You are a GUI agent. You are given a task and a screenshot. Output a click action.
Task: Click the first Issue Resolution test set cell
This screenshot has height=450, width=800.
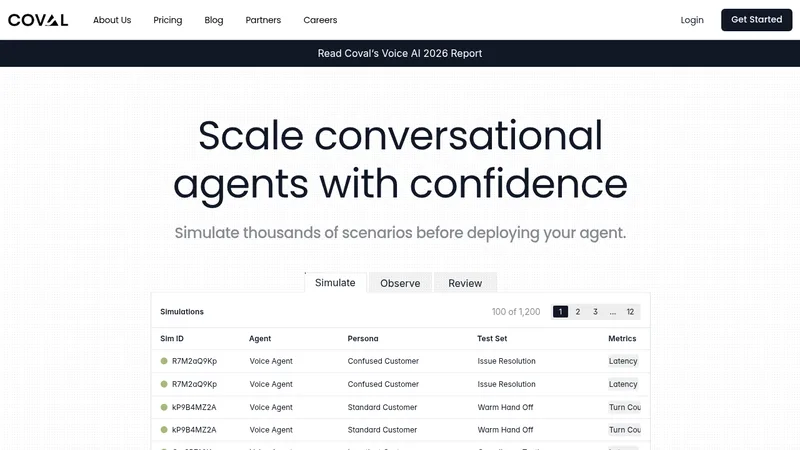coord(506,361)
